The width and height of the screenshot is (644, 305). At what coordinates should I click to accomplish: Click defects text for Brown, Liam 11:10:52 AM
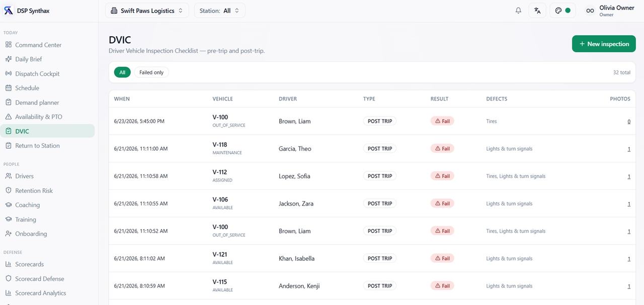pyautogui.click(x=516, y=231)
